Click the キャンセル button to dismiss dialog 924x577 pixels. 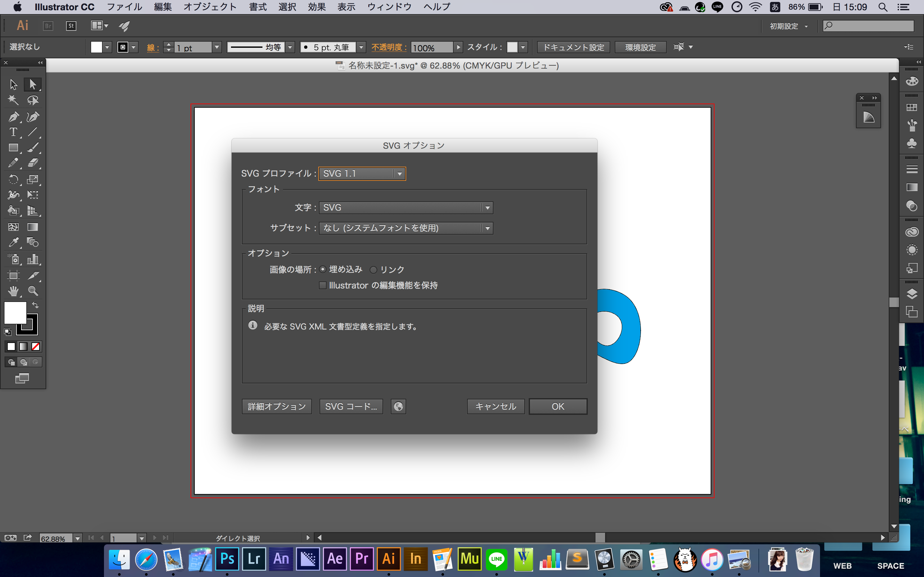pos(496,406)
